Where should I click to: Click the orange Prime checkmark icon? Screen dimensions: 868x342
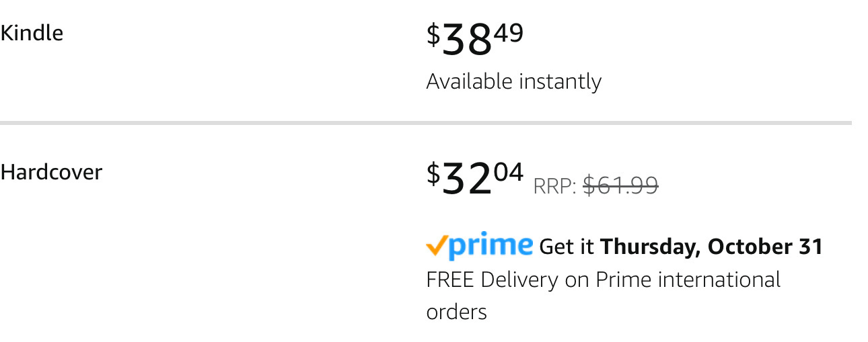click(x=436, y=247)
